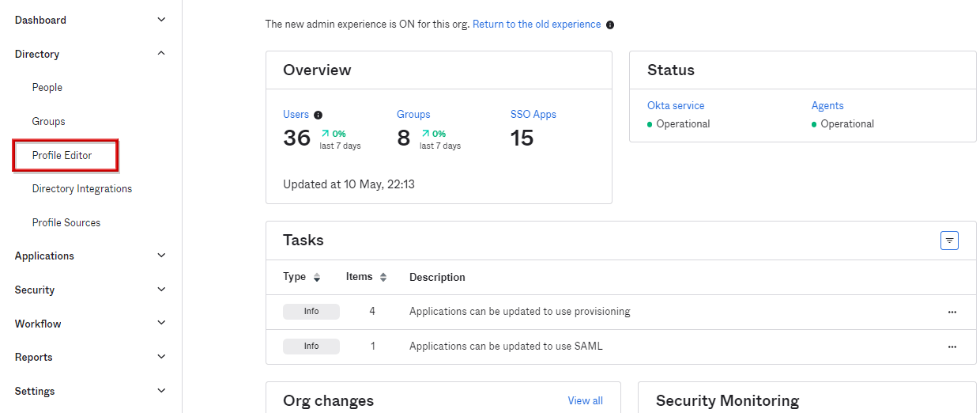980x413 pixels.
Task: Collapse the Directory section chevron
Action: pyautogui.click(x=161, y=54)
